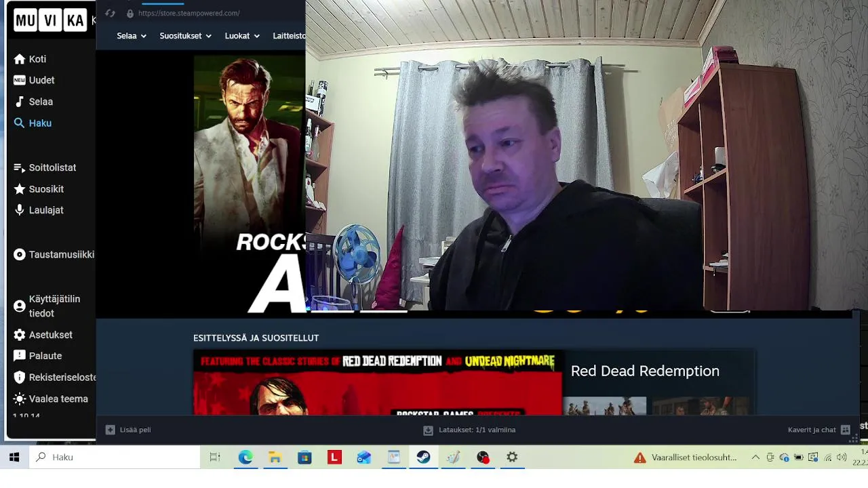Open Taustamusiikki background music
Image resolution: width=868 pixels, height=488 pixels.
(x=54, y=255)
